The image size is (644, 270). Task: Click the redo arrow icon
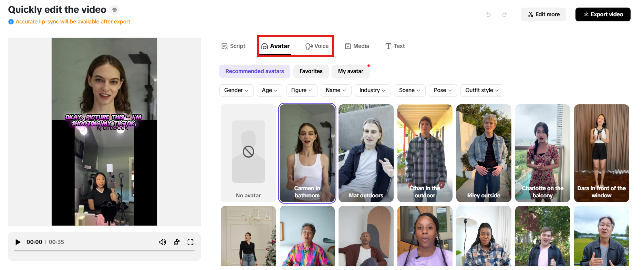coord(505,14)
